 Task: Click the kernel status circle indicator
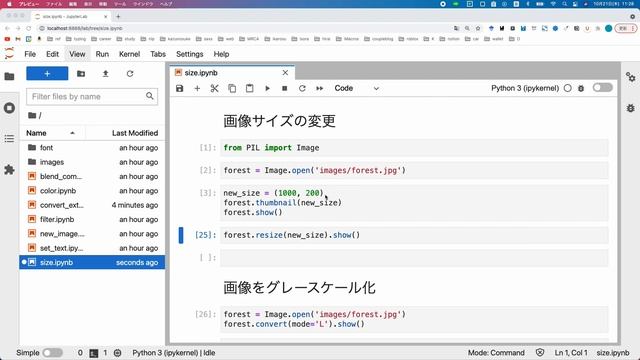(x=567, y=88)
